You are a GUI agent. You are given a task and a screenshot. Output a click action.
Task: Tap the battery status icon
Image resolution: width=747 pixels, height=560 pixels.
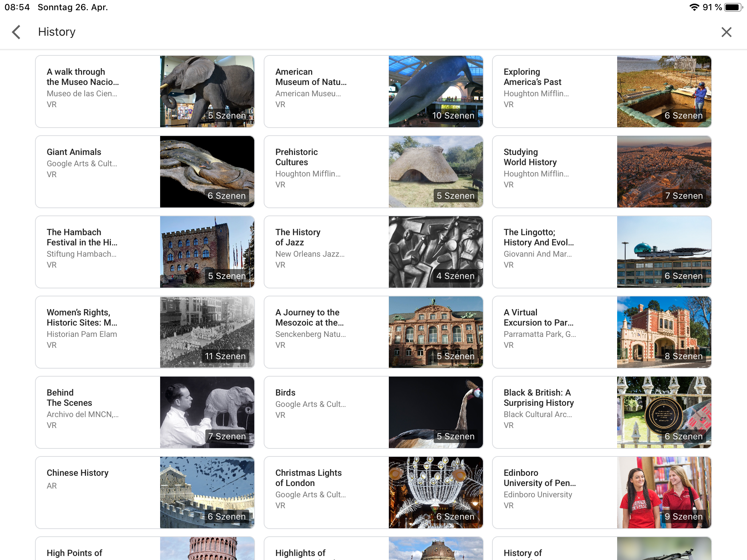[x=733, y=7]
